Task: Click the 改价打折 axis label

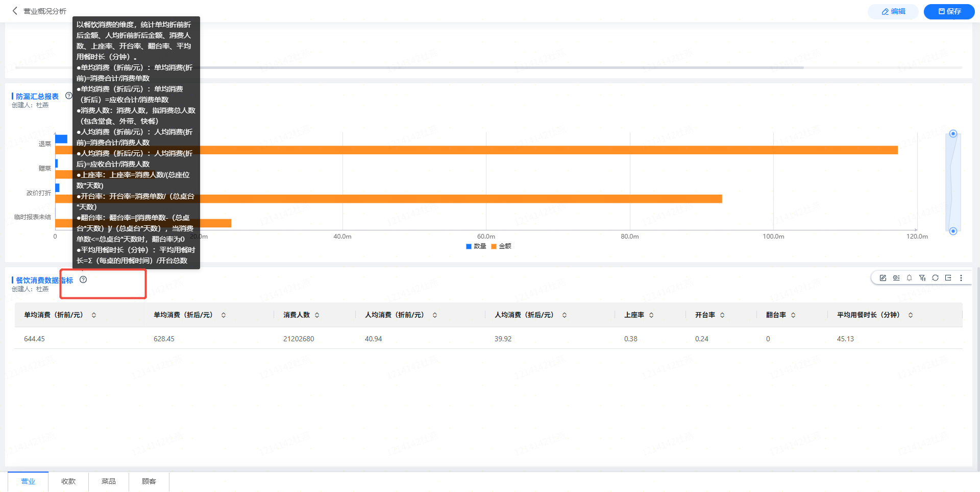Action: [39, 193]
